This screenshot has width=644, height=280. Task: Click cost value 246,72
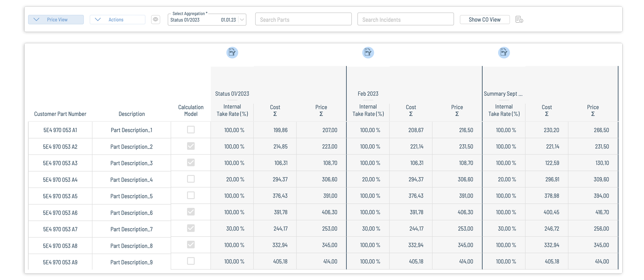552,229
